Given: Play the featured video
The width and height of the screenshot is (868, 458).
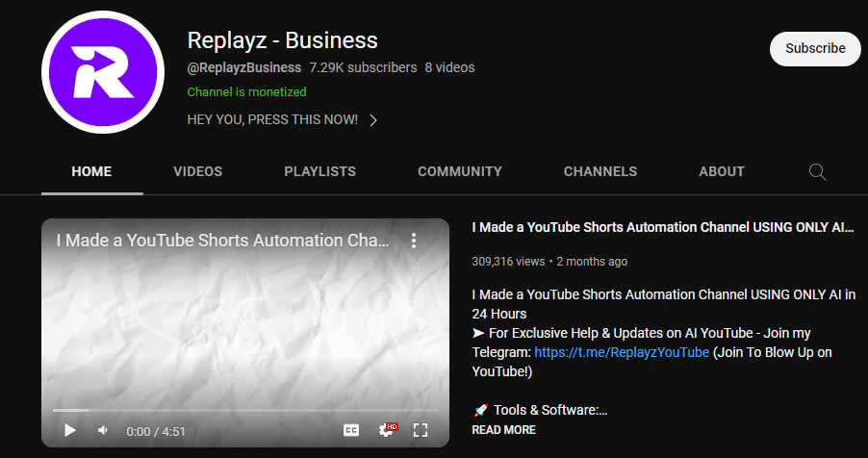Looking at the screenshot, I should click(x=69, y=430).
